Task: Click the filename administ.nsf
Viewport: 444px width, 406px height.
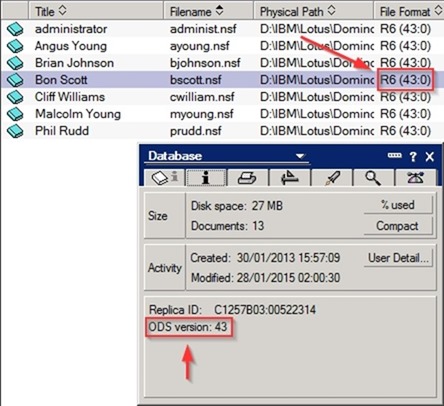Action: click(203, 29)
